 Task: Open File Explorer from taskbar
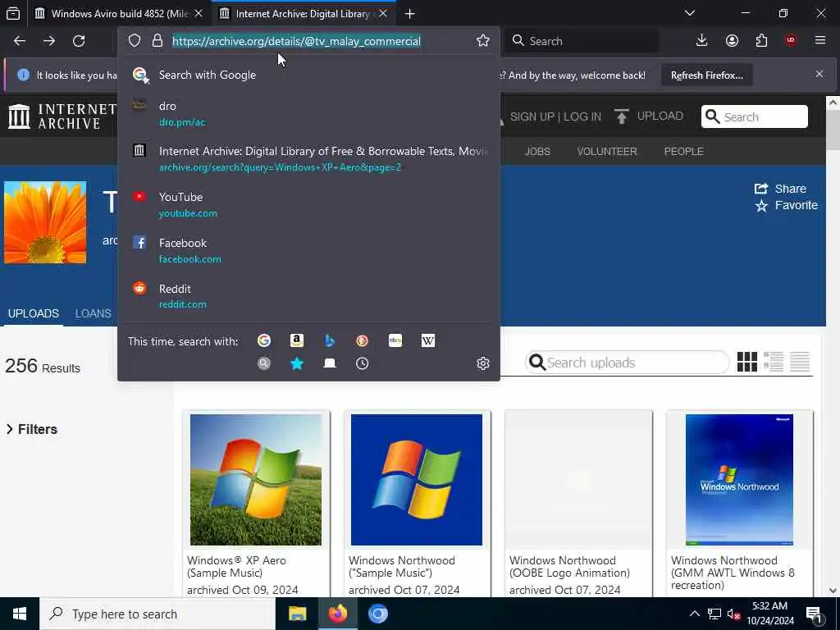coord(297,614)
